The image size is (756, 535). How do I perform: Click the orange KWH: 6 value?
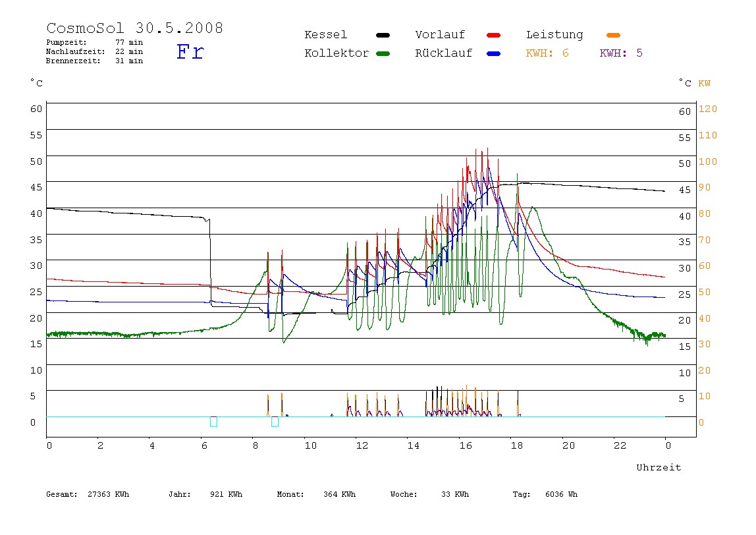point(547,53)
